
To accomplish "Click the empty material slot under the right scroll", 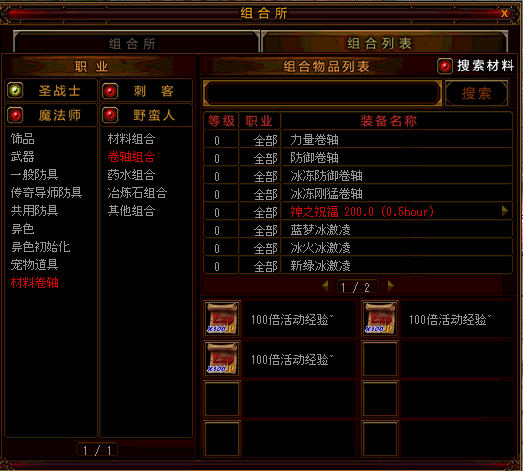I will pyautogui.click(x=380, y=359).
